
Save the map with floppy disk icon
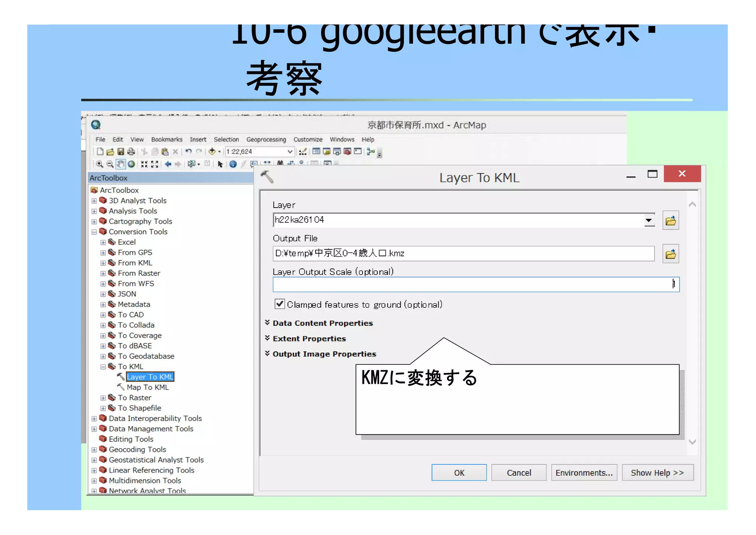click(120, 151)
